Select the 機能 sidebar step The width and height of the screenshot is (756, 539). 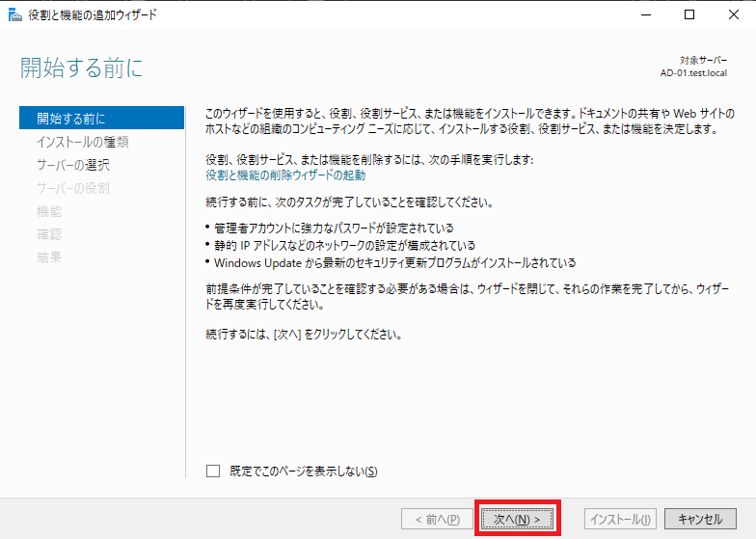(x=49, y=211)
